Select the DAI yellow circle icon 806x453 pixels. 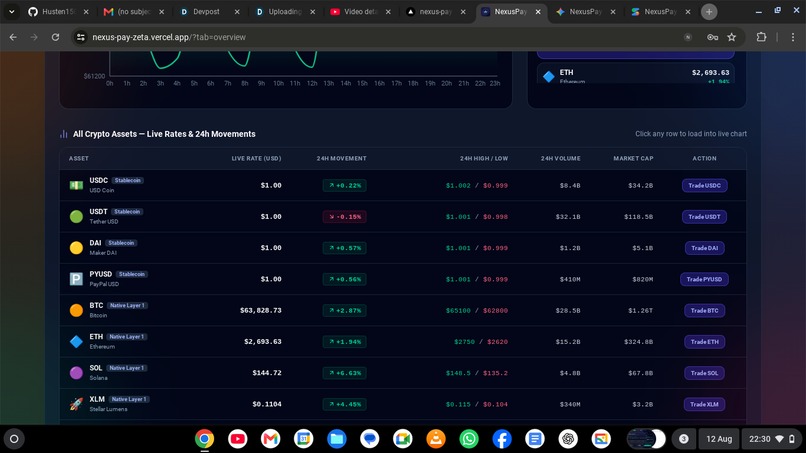(x=76, y=248)
